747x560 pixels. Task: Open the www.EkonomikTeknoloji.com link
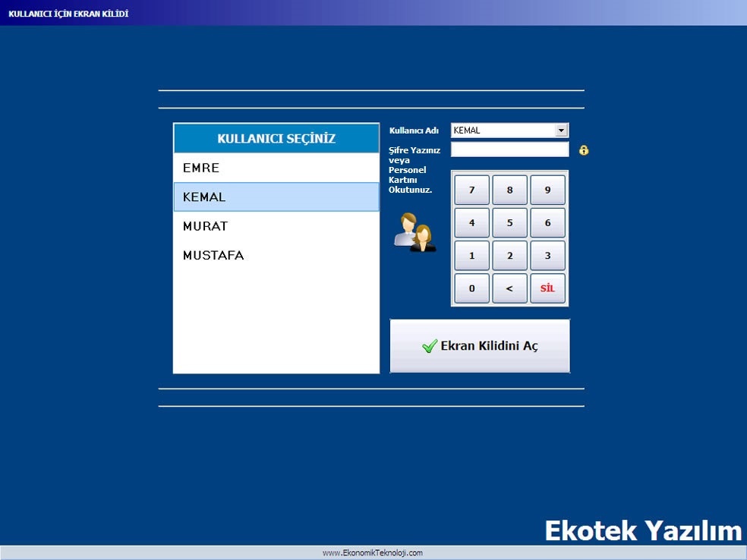pyautogui.click(x=373, y=553)
